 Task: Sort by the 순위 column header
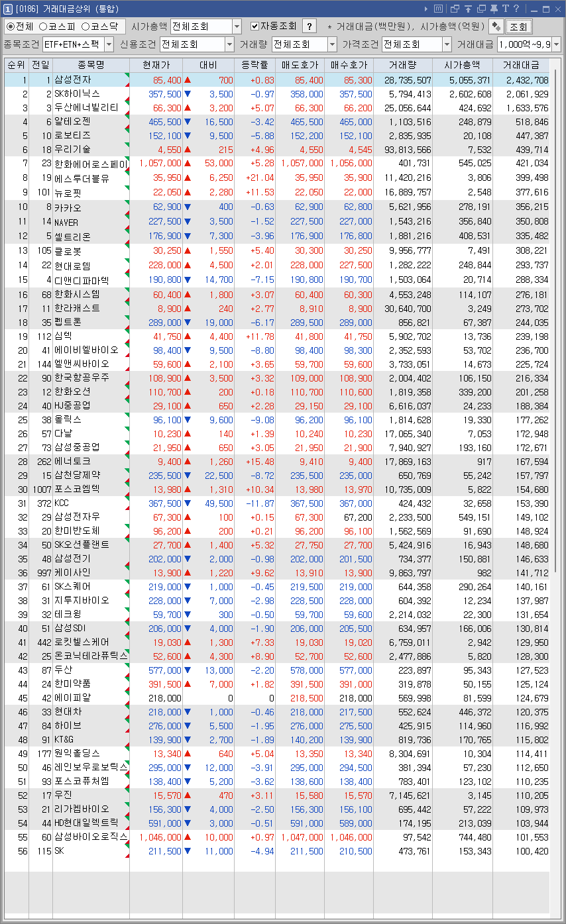coord(17,66)
